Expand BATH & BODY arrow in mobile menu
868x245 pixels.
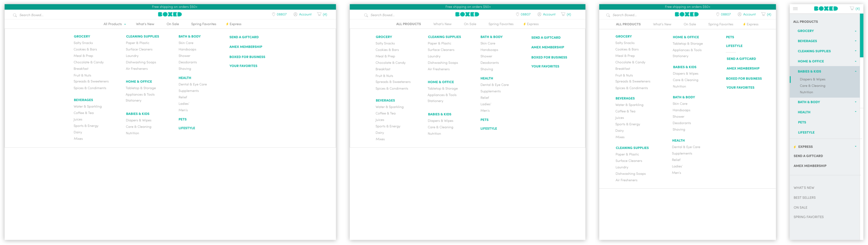[x=856, y=102]
